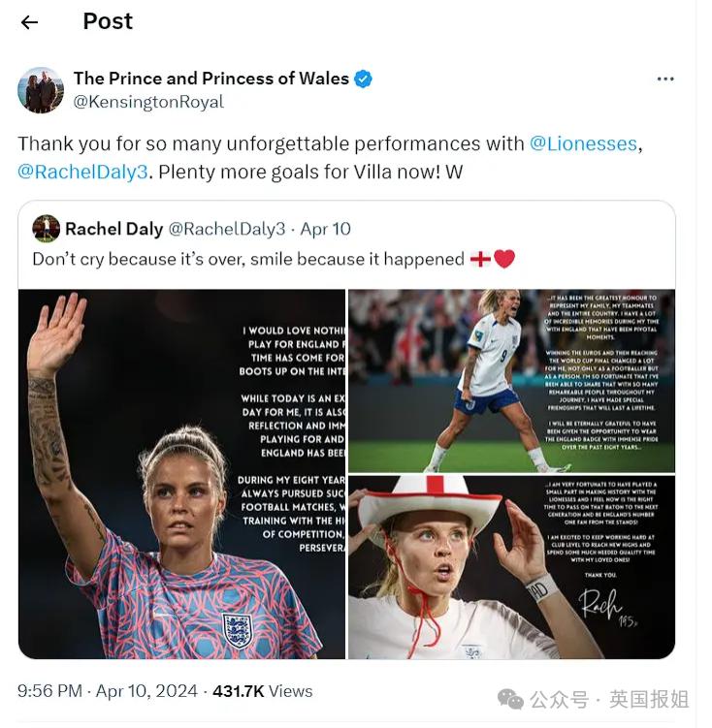This screenshot has width=712, height=728.
Task: Click the 431.7K Views count
Action: coord(263,691)
